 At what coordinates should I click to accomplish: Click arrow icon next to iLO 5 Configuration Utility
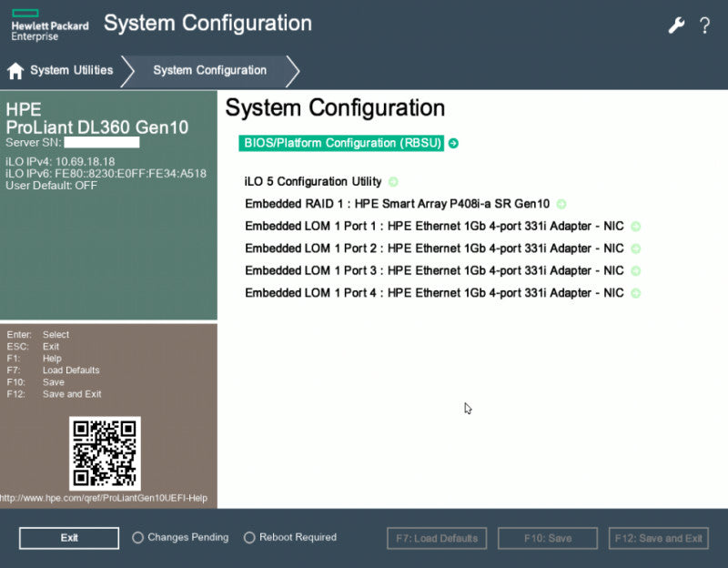pos(393,181)
